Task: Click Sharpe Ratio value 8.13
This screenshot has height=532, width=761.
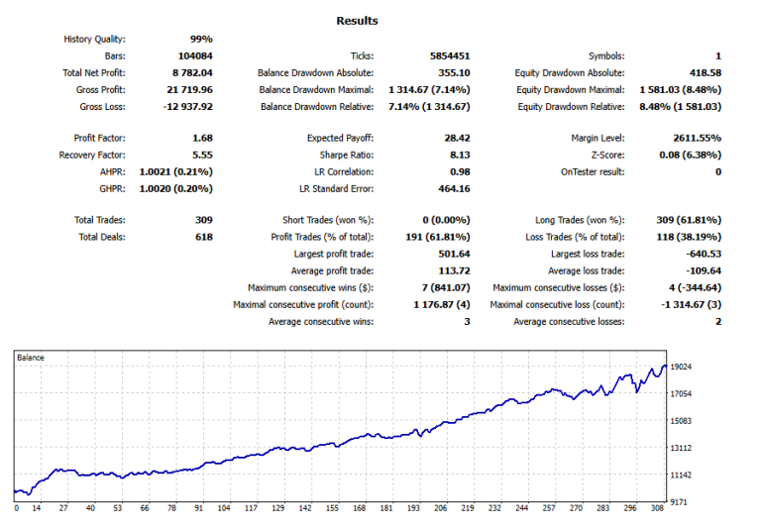Action: [460, 156]
